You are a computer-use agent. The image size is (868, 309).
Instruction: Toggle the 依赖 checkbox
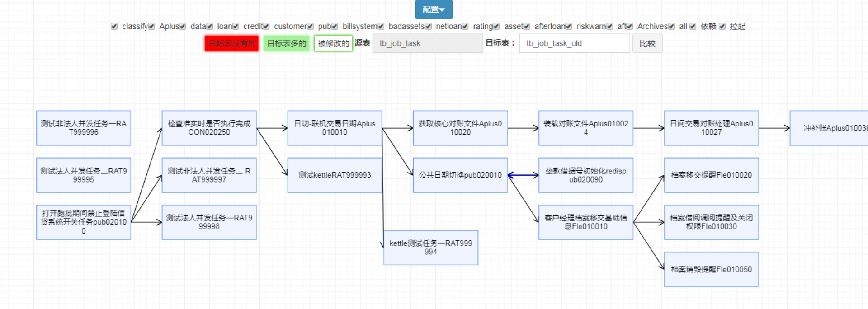(x=693, y=27)
